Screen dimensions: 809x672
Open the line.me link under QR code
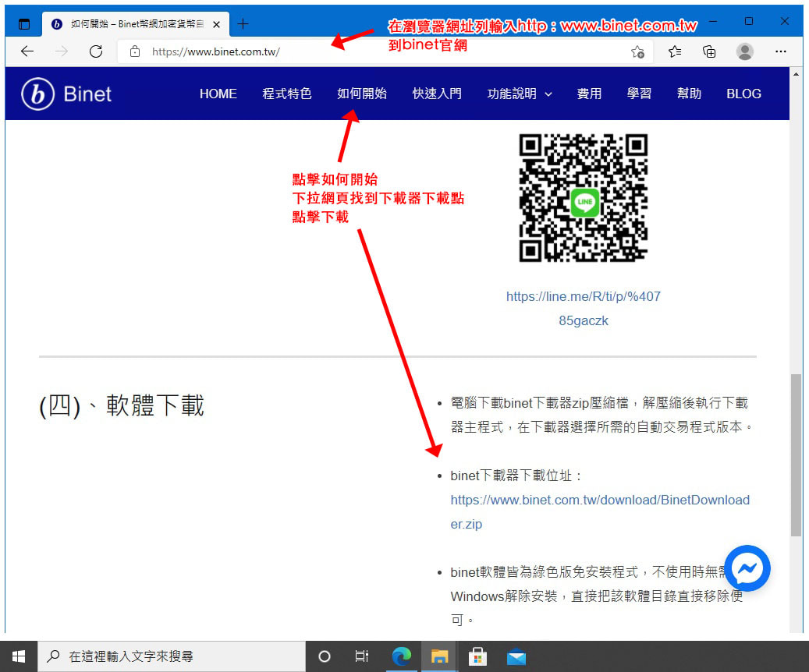584,309
